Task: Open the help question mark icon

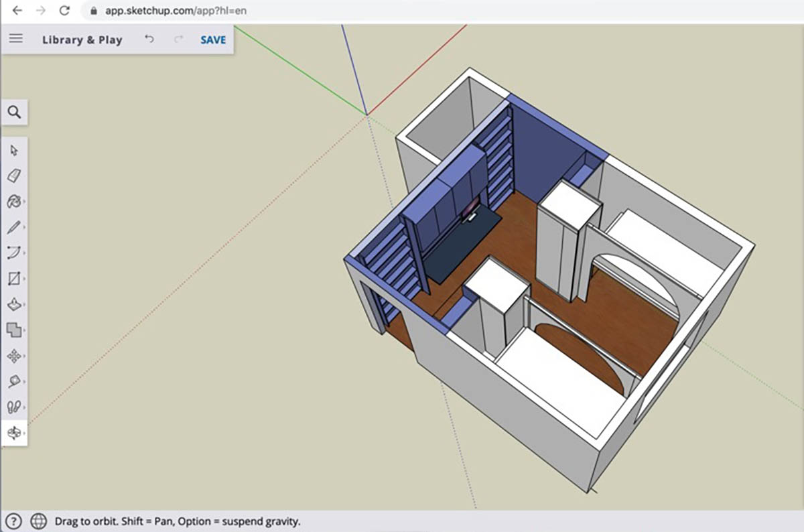Action: point(13,521)
